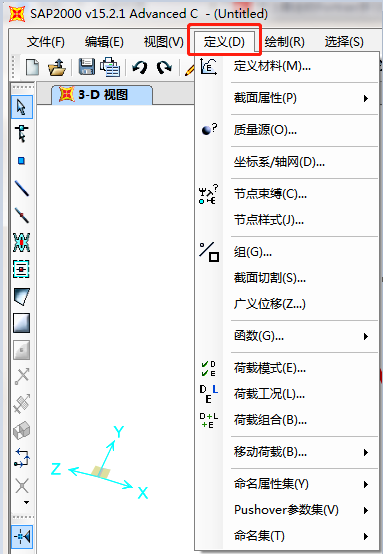Select the draw rectangular area tool

(22, 323)
